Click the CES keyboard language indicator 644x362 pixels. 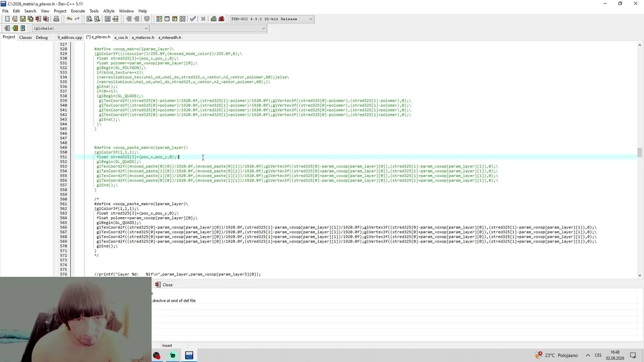click(x=598, y=355)
